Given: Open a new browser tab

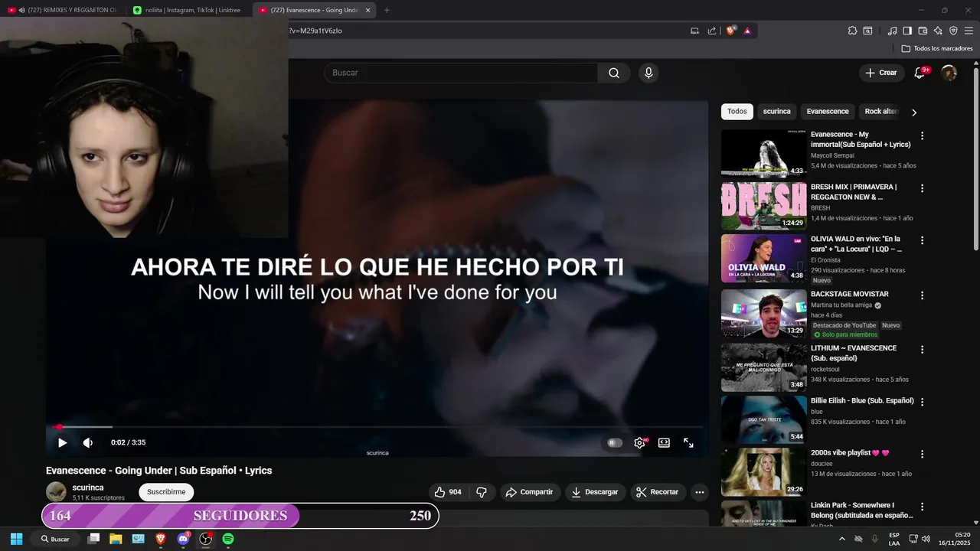Looking at the screenshot, I should coord(387,10).
